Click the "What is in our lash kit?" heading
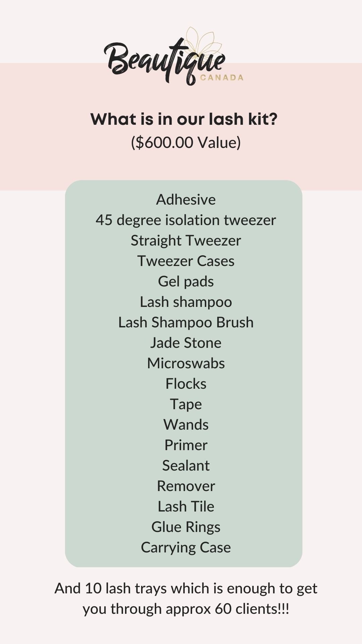 point(184,119)
